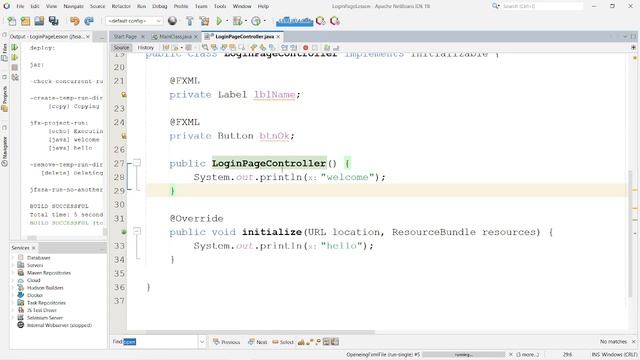The image size is (640, 360).
Task: Click the Internal Webserver icon in the Services panel
Action: tap(21, 325)
